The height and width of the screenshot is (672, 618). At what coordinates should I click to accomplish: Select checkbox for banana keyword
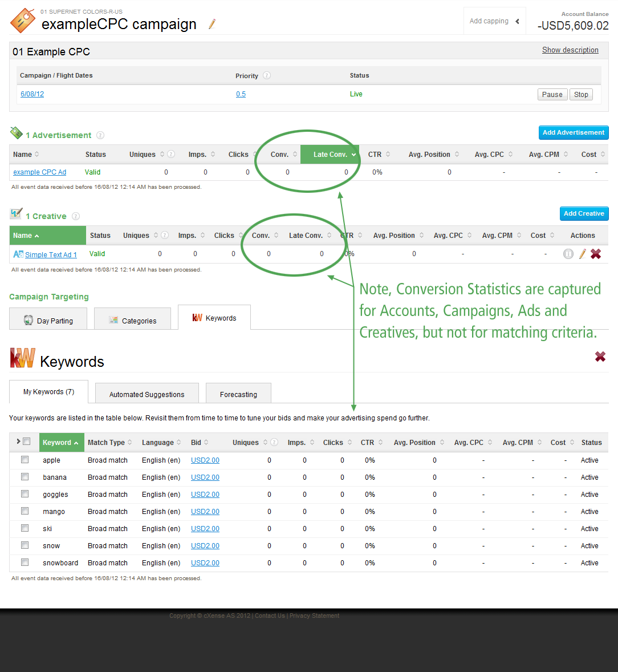[25, 477]
